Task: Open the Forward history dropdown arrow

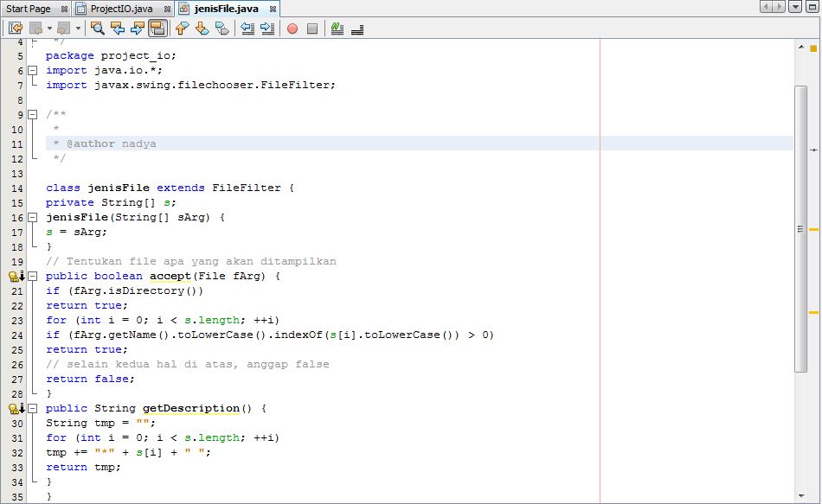Action: [x=78, y=29]
